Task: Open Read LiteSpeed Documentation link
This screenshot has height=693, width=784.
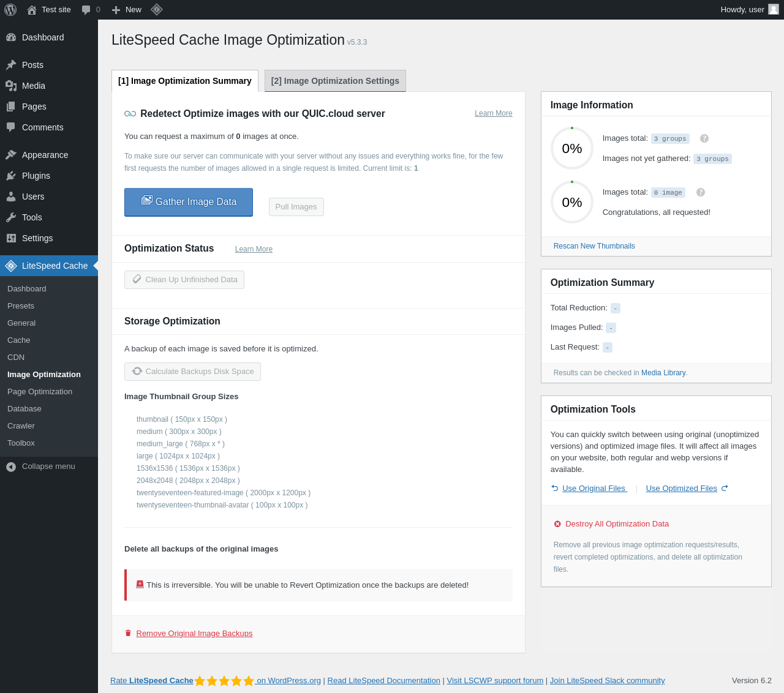Action: pos(384,681)
